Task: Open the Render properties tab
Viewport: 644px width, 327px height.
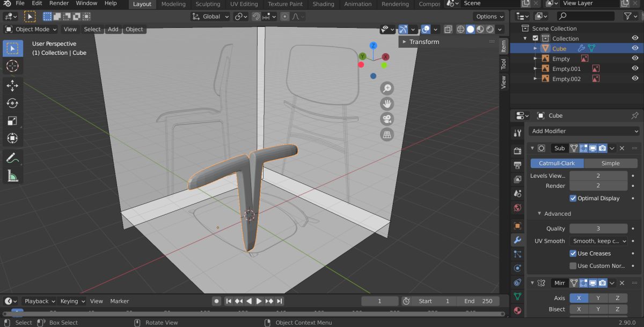Action: [517, 151]
